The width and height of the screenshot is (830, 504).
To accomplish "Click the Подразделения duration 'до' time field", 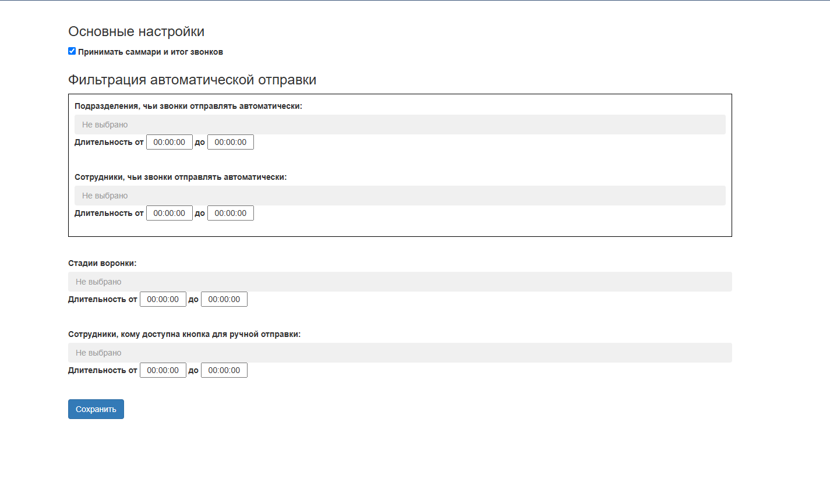I will tap(230, 142).
